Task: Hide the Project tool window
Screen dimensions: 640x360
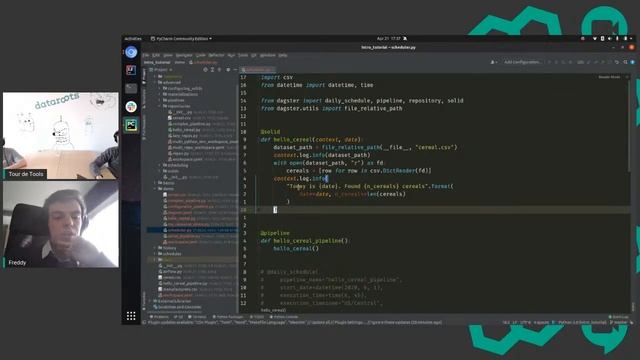Action: tap(235, 70)
